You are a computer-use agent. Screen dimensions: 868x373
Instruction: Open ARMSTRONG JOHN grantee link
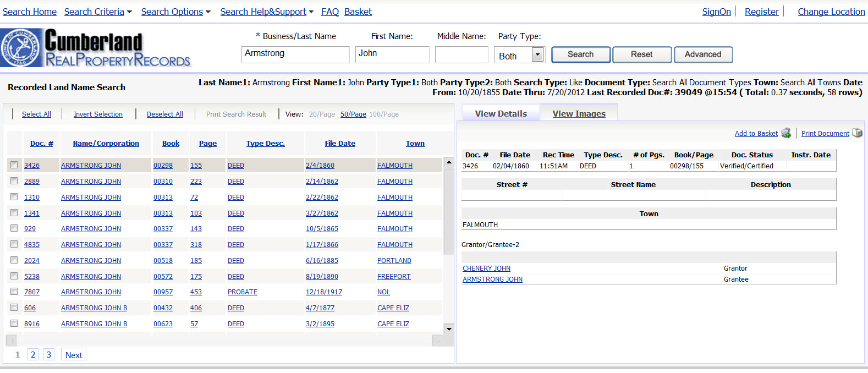492,279
